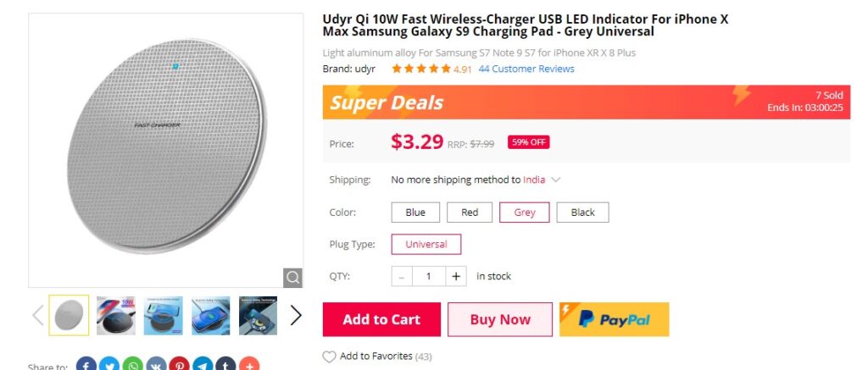Click the heart Add to Favorites icon
This screenshot has width=868, height=370.
point(330,356)
